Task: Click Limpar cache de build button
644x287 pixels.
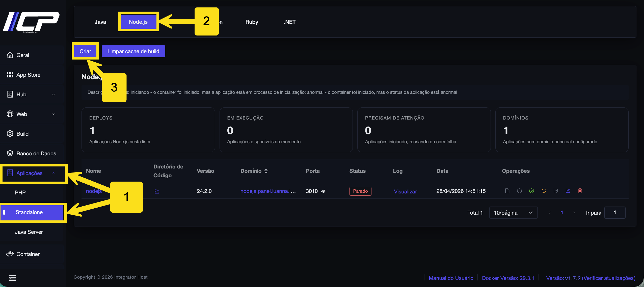Action: pyautogui.click(x=133, y=51)
